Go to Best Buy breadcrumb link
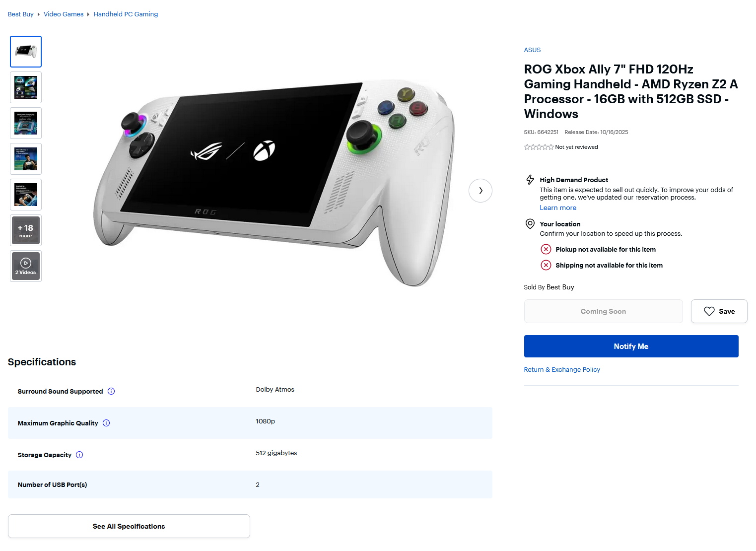The image size is (756, 551). (21, 14)
